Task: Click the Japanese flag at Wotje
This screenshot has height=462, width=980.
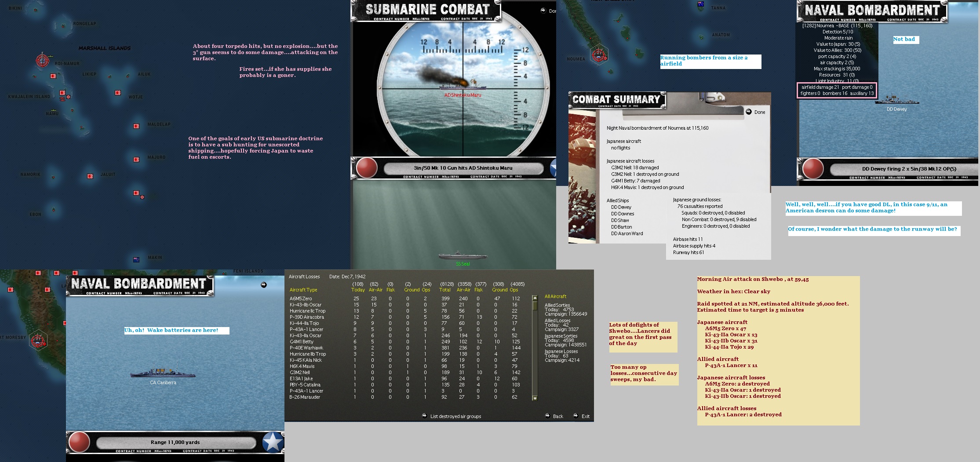Action: (x=118, y=93)
